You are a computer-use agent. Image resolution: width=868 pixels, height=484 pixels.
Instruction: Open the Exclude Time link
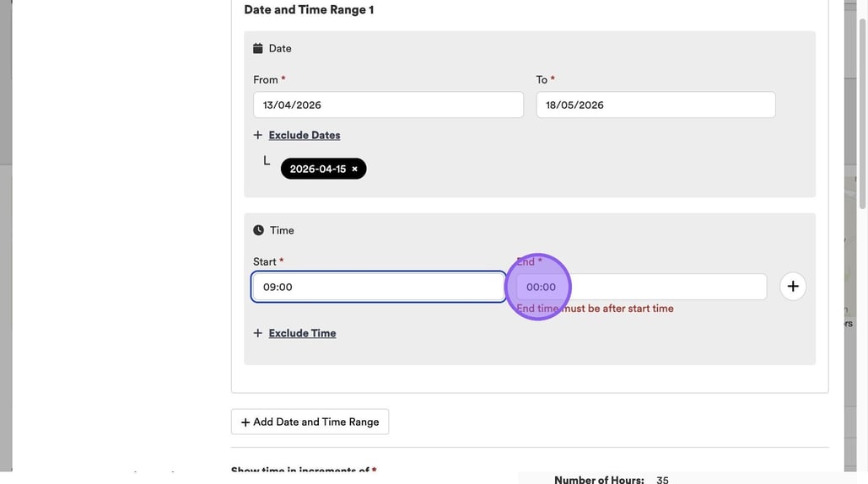point(302,333)
